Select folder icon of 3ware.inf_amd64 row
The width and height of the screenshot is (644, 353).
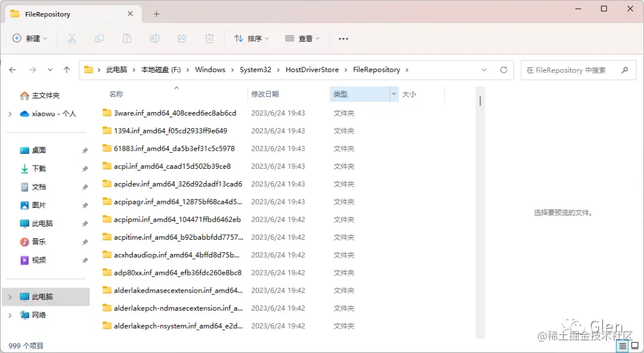pos(107,113)
